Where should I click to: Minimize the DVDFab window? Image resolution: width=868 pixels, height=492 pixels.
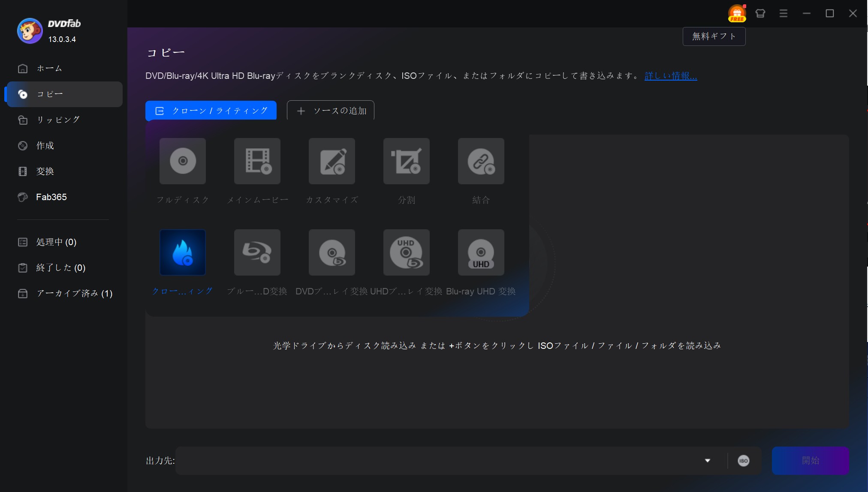(x=807, y=13)
